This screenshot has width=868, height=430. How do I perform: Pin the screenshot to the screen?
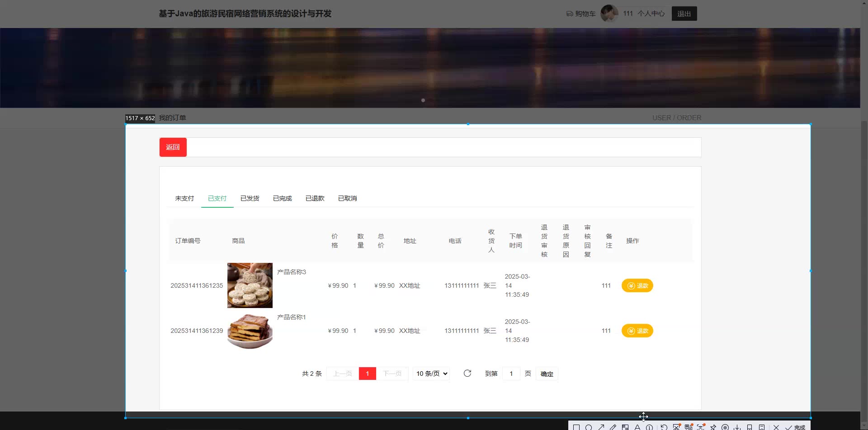coord(713,427)
